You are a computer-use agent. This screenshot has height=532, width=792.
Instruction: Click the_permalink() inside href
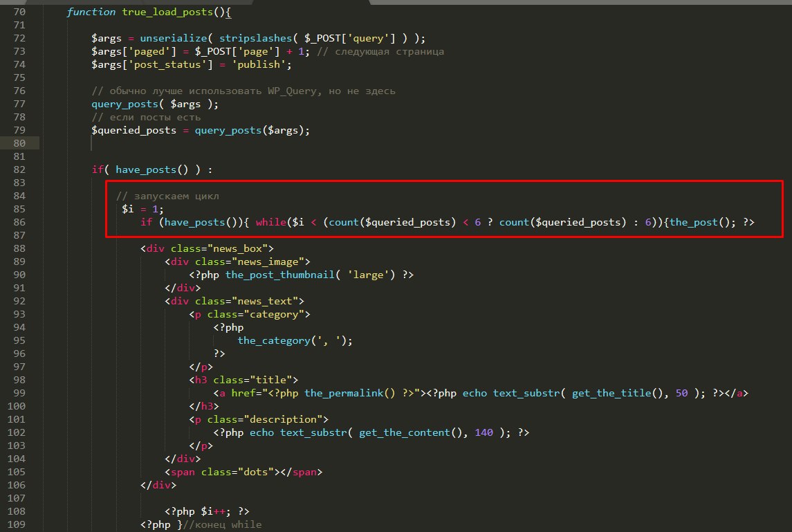[350, 393]
